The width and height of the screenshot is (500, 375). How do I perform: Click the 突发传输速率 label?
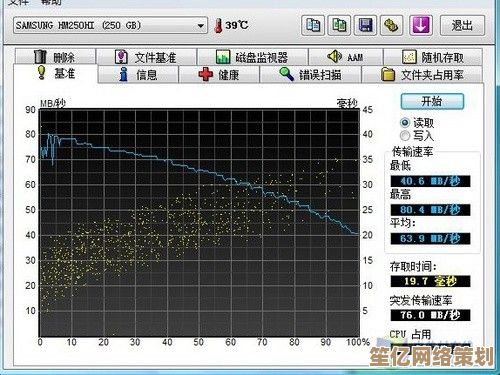click(421, 301)
